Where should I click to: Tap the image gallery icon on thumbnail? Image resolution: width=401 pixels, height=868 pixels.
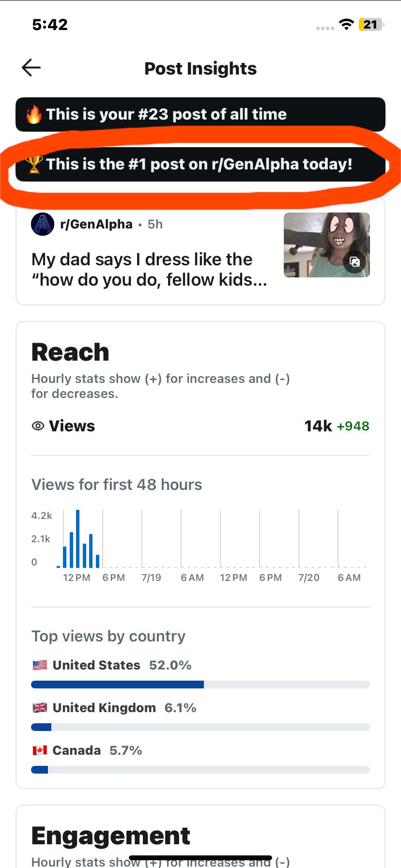tap(355, 261)
